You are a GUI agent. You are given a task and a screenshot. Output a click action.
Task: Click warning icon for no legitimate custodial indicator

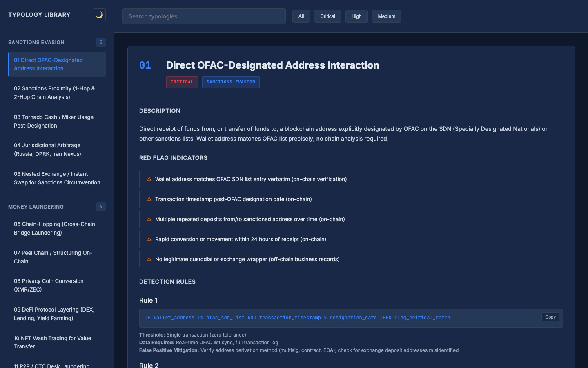pos(149,259)
